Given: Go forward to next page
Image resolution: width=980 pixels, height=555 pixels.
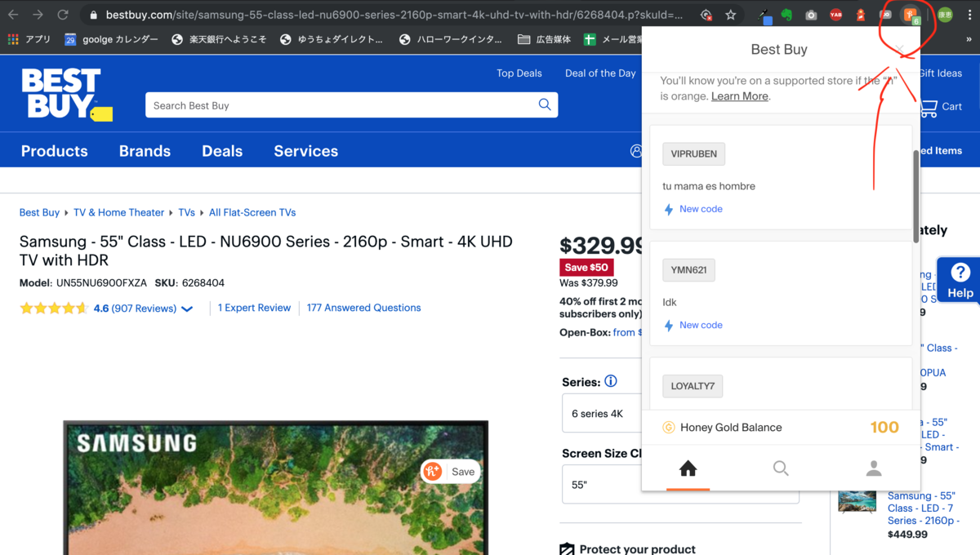Looking at the screenshot, I should (38, 15).
